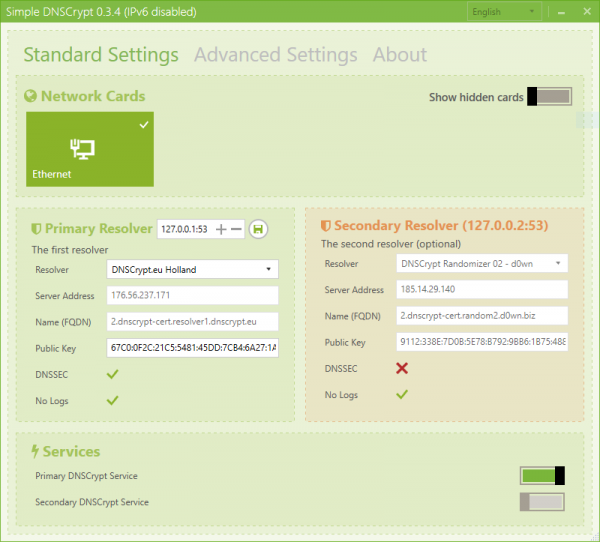Open the About tab
This screenshot has width=600, height=542.
coord(400,55)
